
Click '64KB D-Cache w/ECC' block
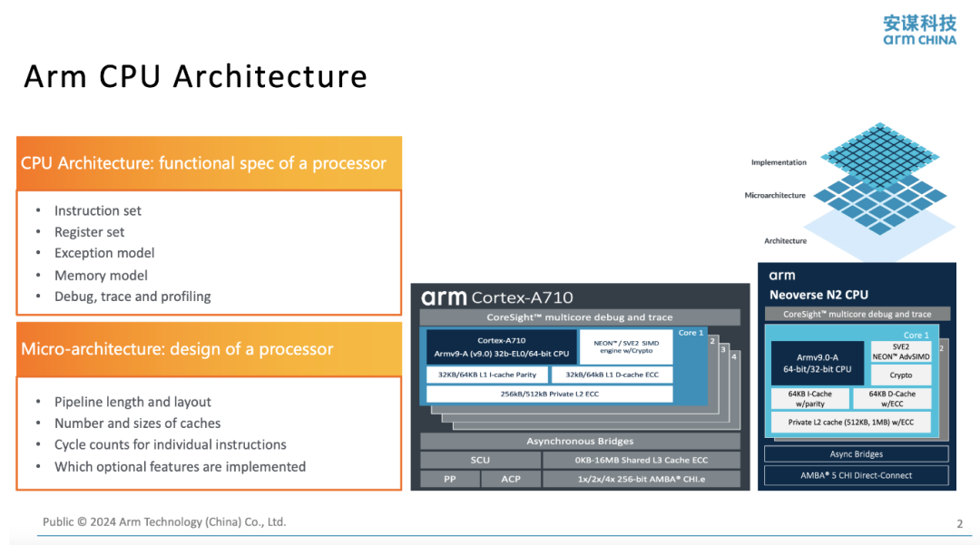[892, 399]
